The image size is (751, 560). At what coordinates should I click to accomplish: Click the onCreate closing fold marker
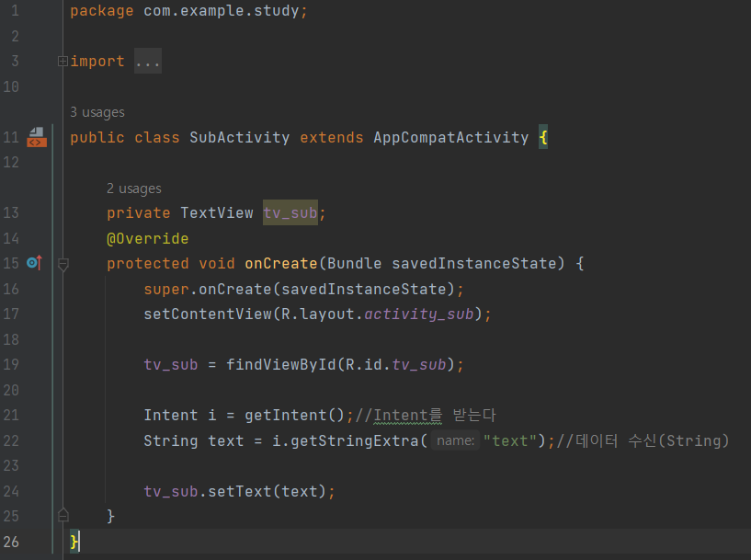(x=63, y=515)
